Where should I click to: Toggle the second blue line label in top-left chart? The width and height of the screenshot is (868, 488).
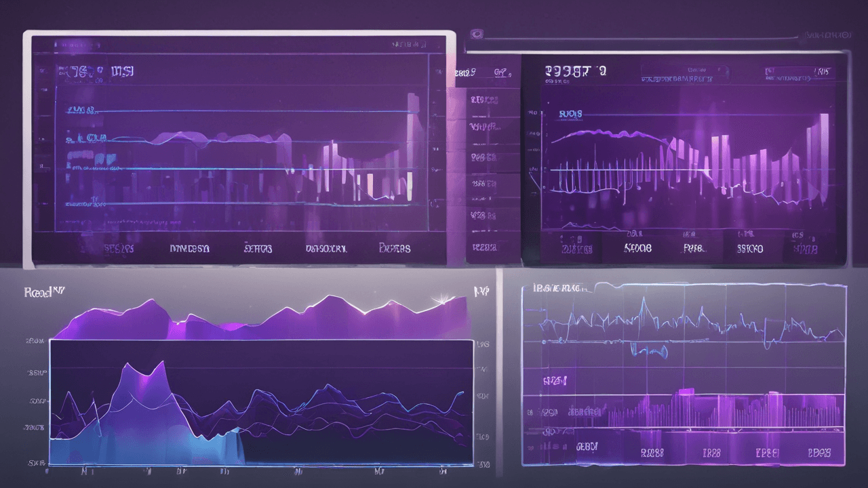(86, 138)
